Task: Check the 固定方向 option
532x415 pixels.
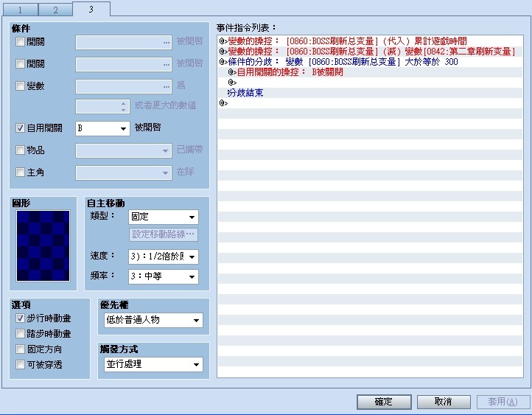Action: click(20, 349)
